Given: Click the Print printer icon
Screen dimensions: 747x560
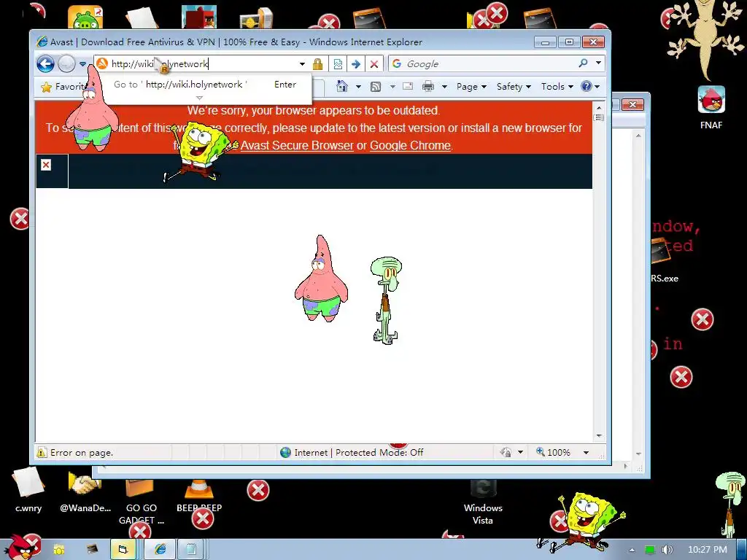Looking at the screenshot, I should 428,86.
